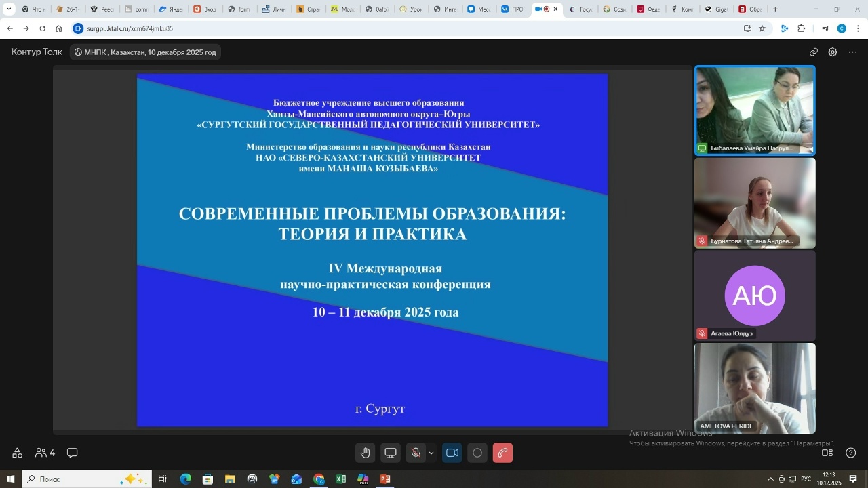
Task: Switch the РУС input language
Action: click(x=806, y=479)
